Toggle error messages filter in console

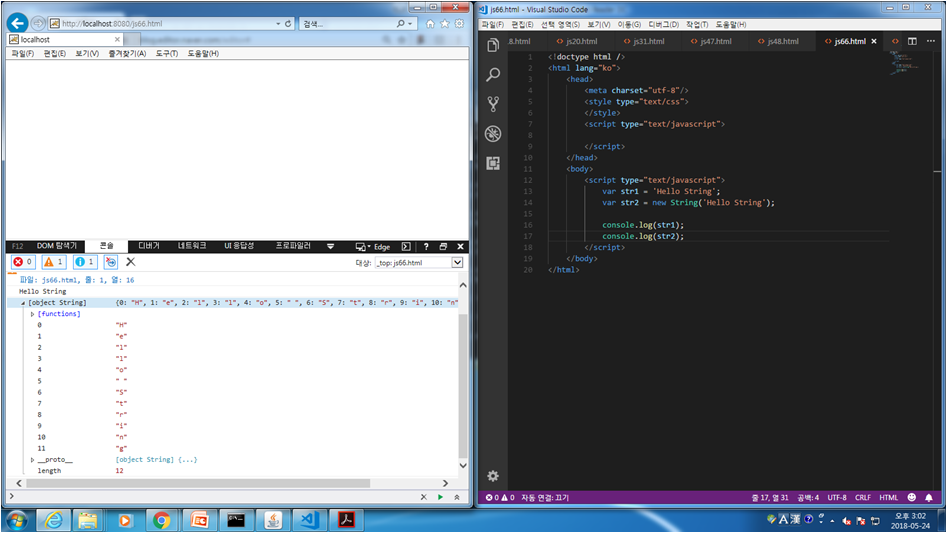23,262
